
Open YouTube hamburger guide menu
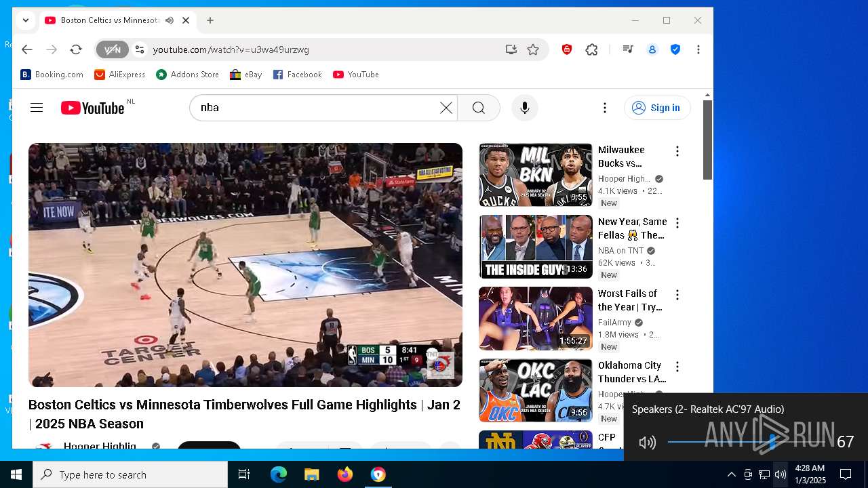(x=37, y=108)
